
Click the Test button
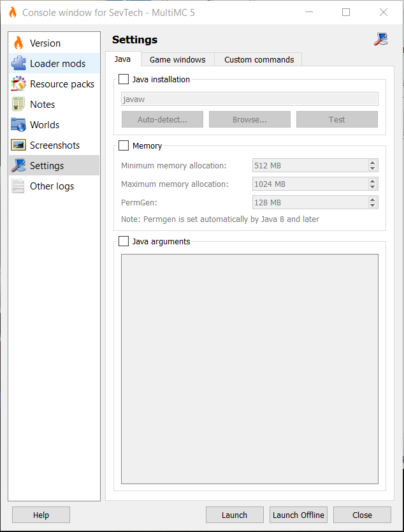point(337,119)
